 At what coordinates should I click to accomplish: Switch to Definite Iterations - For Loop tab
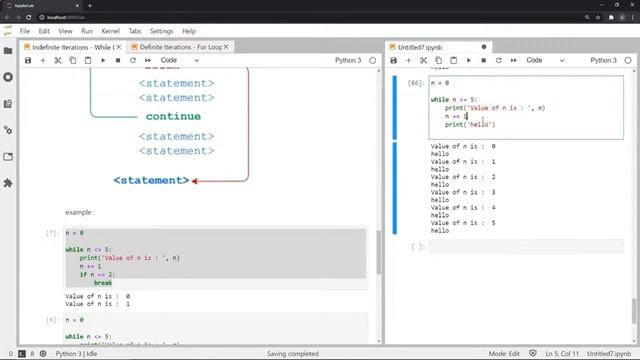coord(180,47)
